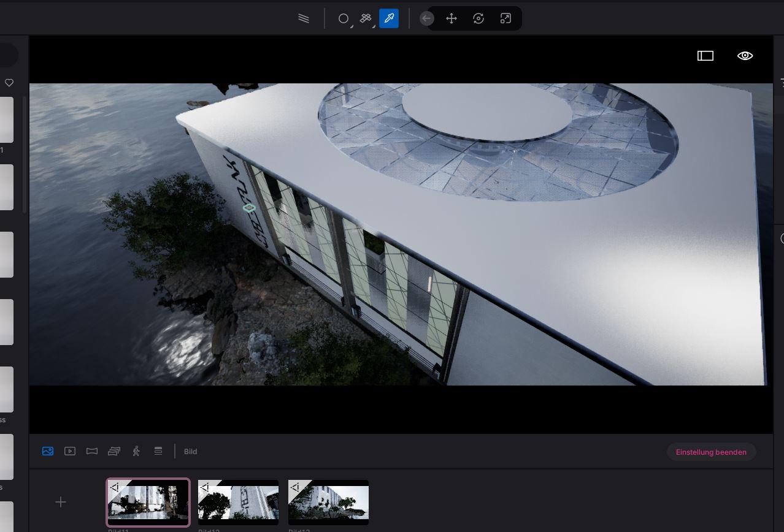
Task: Toggle the eye view settings icon
Action: pyautogui.click(x=745, y=56)
